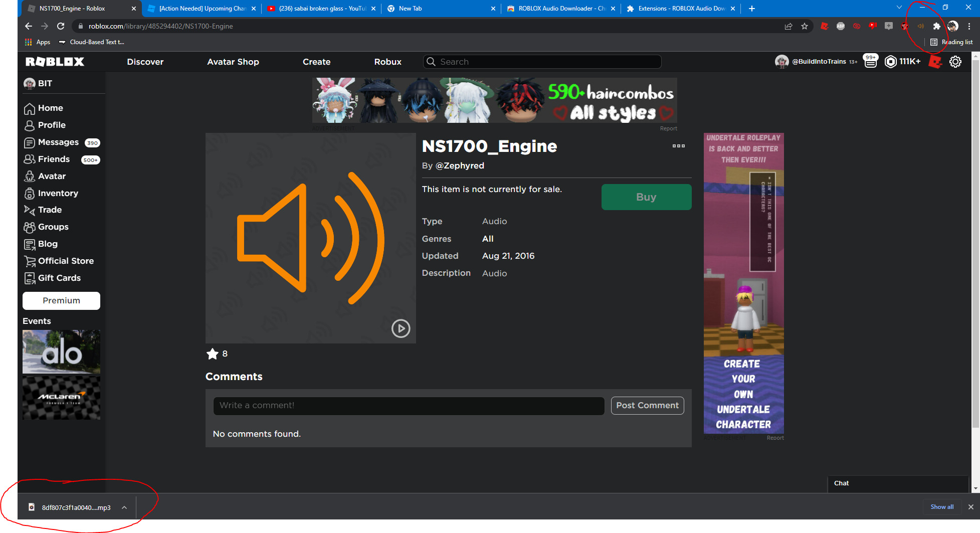
Task: Go back in browser history
Action: coord(29,26)
